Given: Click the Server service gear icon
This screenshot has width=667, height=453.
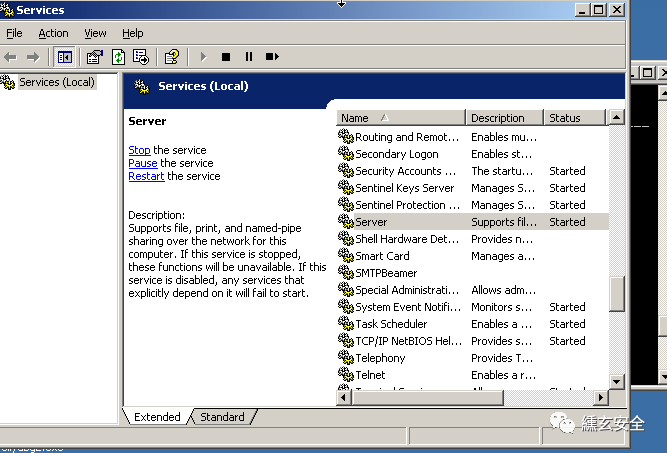Looking at the screenshot, I should click(346, 222).
